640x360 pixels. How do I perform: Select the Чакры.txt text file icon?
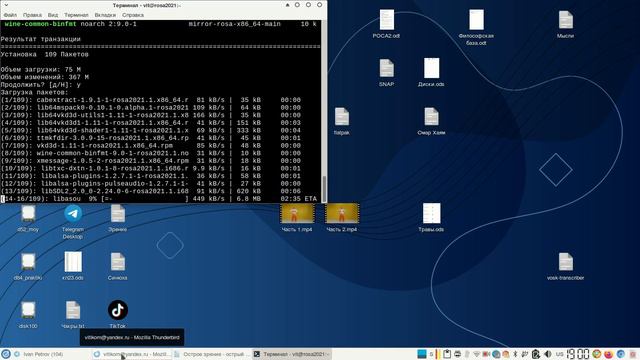point(73,314)
